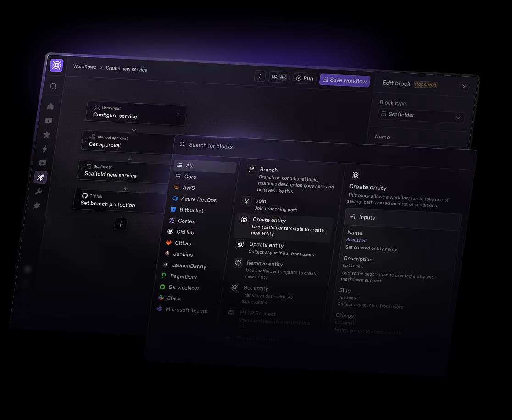Viewport: 512px width, 420px height.
Task: Choose the PagerDuty integration category
Action: click(x=183, y=276)
